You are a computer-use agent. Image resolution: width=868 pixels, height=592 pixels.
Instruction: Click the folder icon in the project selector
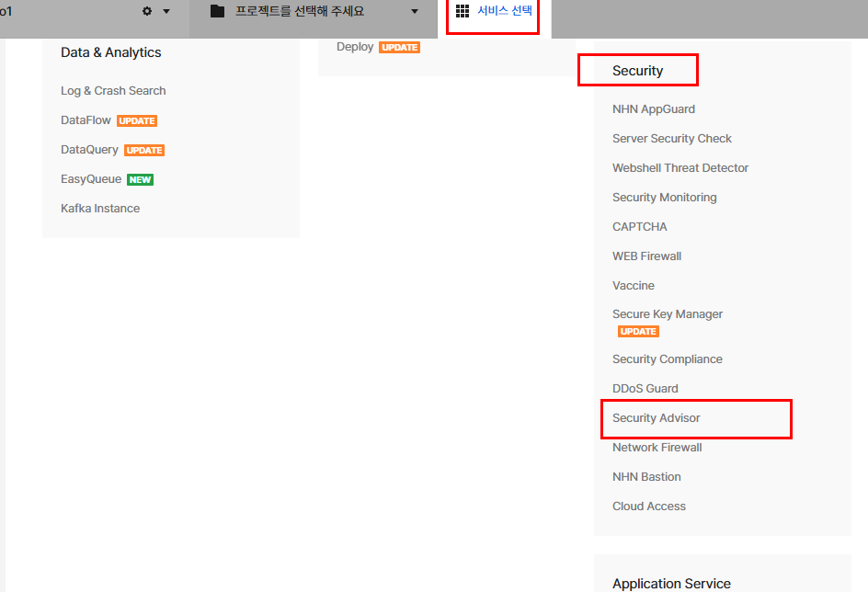218,11
